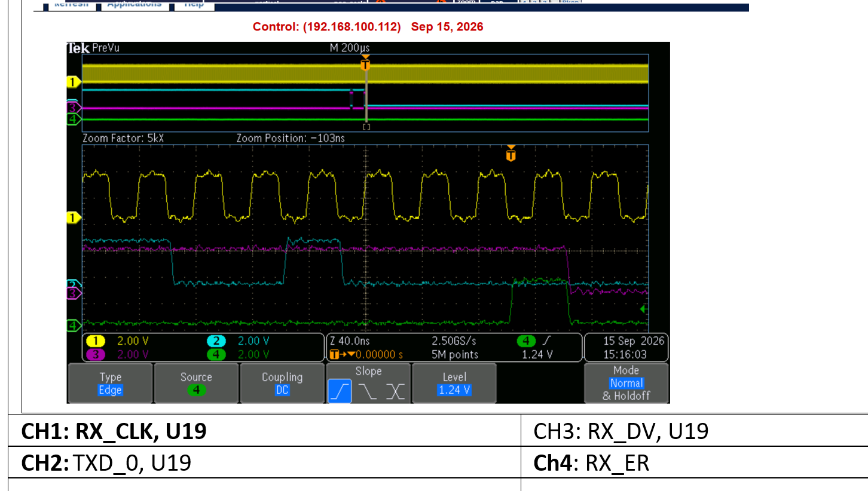This screenshot has height=491, width=868.
Task: Open the Coupling DC menu
Action: (x=282, y=383)
